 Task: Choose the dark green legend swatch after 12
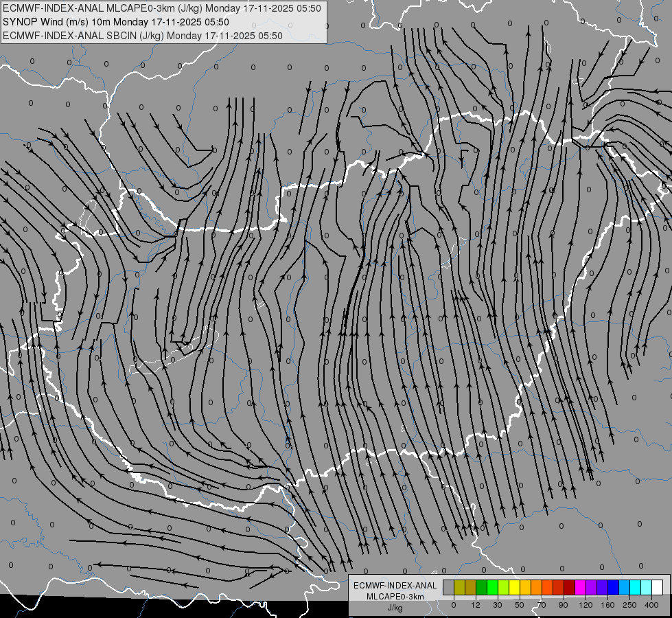pyautogui.click(x=482, y=587)
